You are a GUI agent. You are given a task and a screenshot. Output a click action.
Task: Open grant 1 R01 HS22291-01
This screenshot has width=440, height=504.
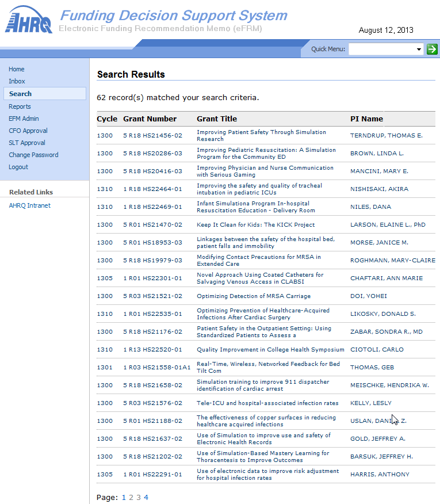coord(152,475)
